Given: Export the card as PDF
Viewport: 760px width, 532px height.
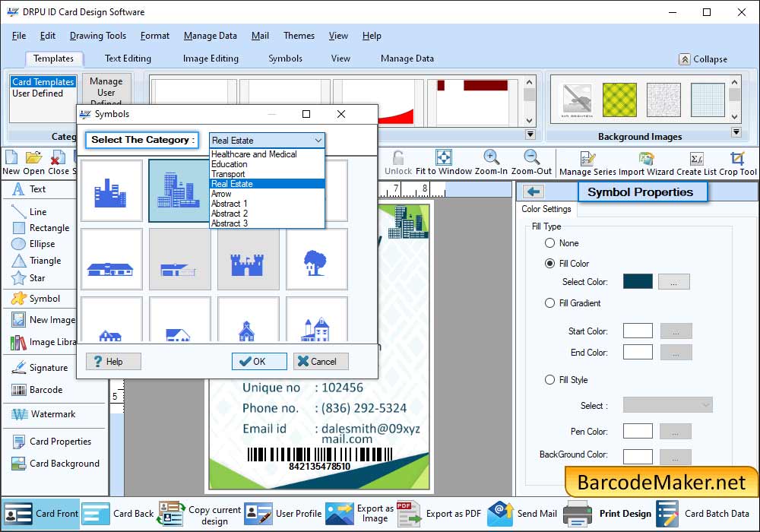Looking at the screenshot, I should pos(439,514).
